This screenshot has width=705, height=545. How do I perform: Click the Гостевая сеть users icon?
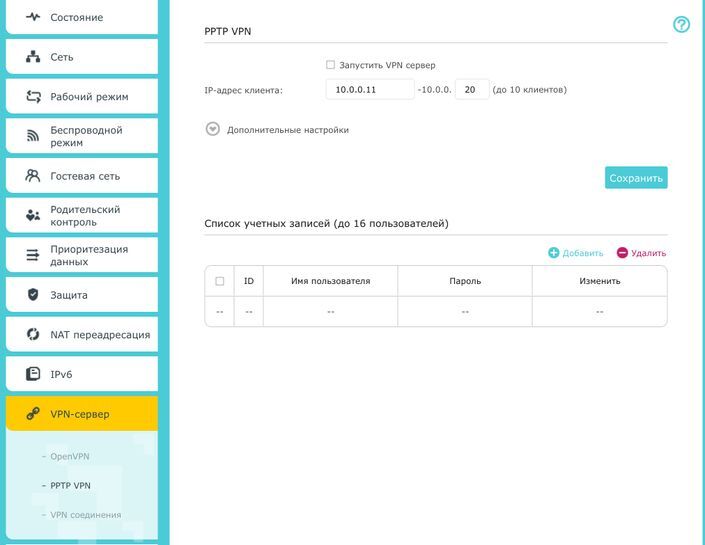(x=33, y=176)
